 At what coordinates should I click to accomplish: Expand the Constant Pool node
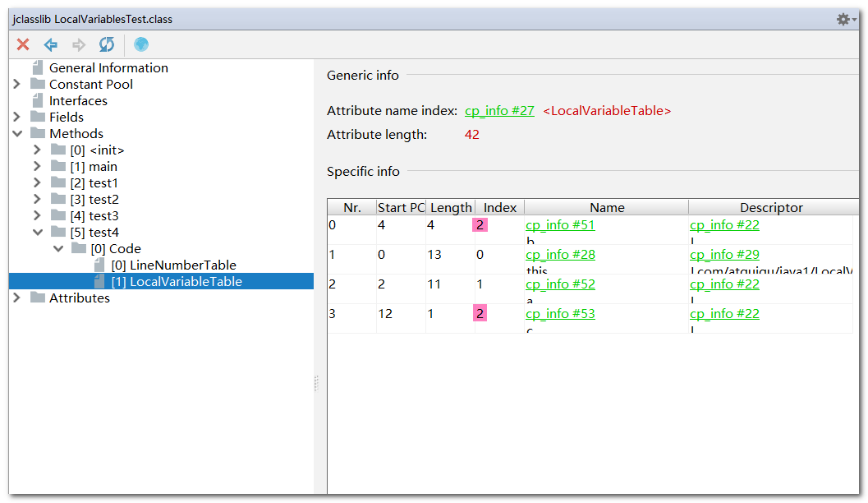(16, 84)
